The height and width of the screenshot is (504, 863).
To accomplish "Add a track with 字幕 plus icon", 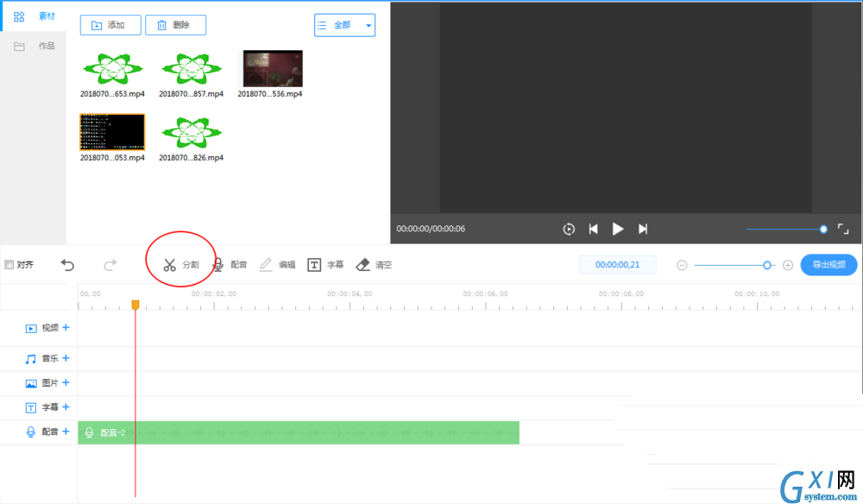I will tap(66, 406).
